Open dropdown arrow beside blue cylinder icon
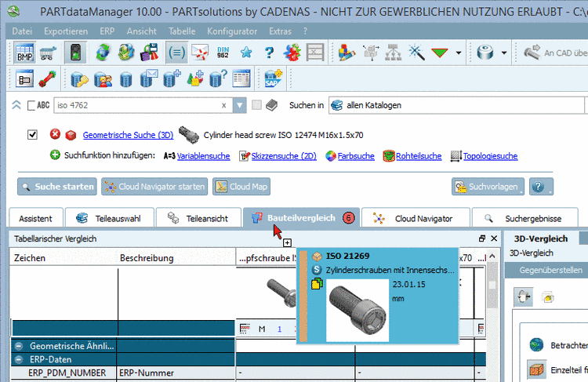 504,53
